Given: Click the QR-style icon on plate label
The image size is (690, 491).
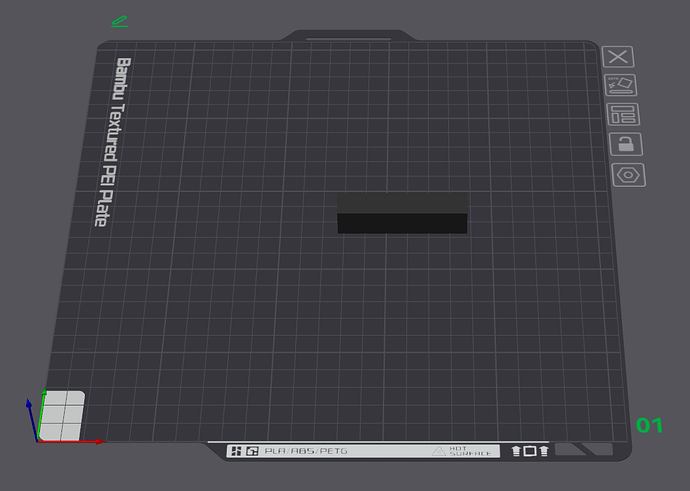Looking at the screenshot, I should click(236, 452).
